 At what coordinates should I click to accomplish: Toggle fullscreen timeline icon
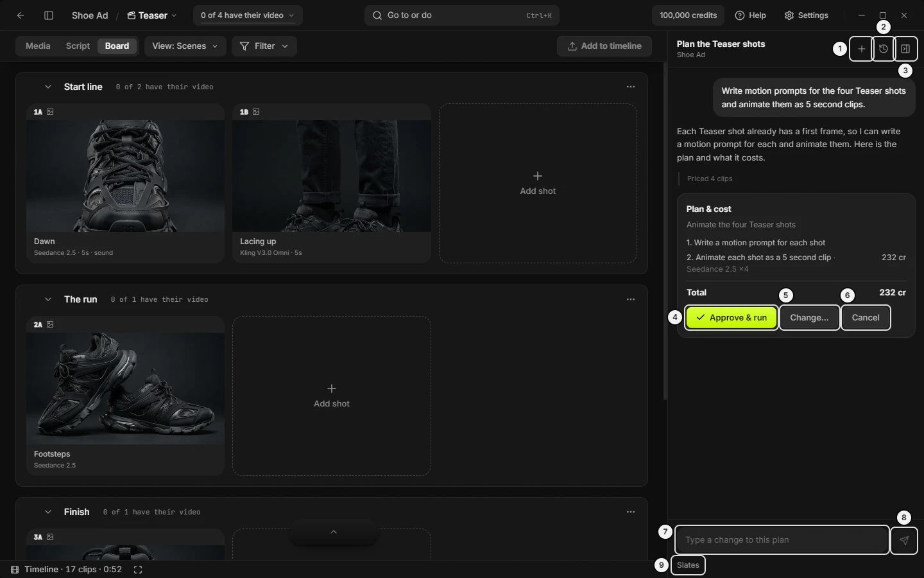coord(138,570)
